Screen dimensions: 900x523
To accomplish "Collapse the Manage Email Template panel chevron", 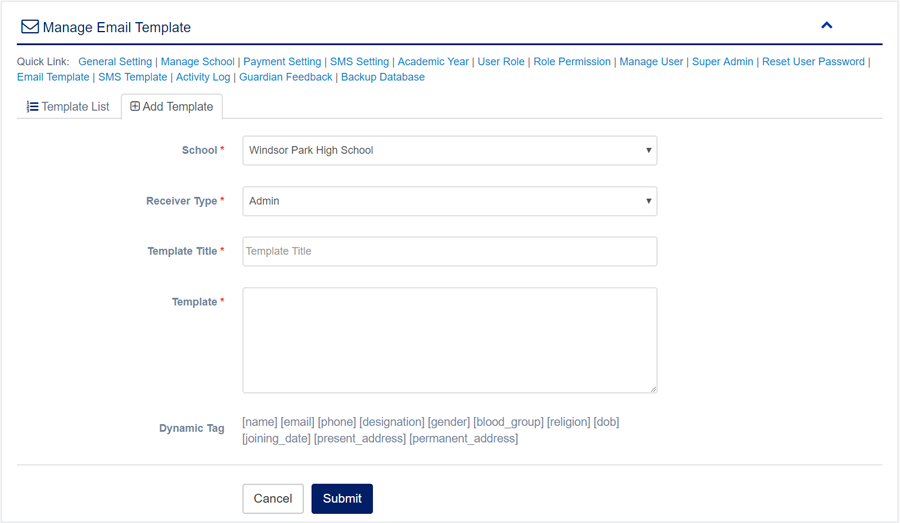I will coord(826,26).
